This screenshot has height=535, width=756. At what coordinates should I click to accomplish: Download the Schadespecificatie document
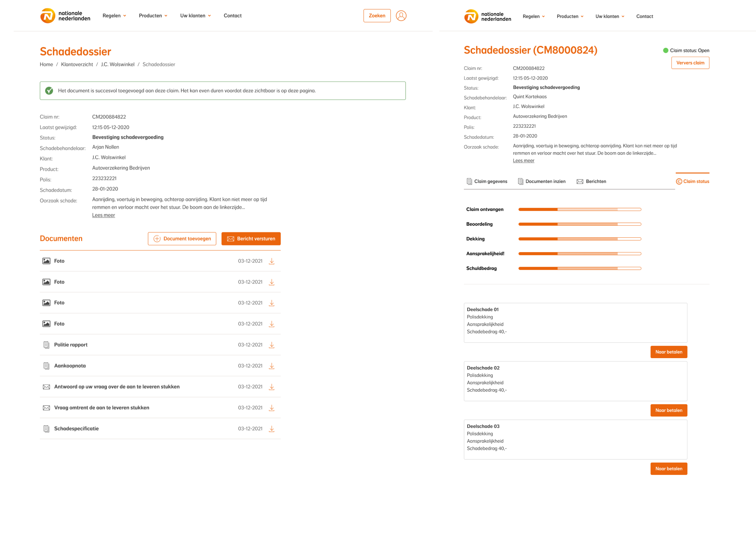(x=272, y=429)
